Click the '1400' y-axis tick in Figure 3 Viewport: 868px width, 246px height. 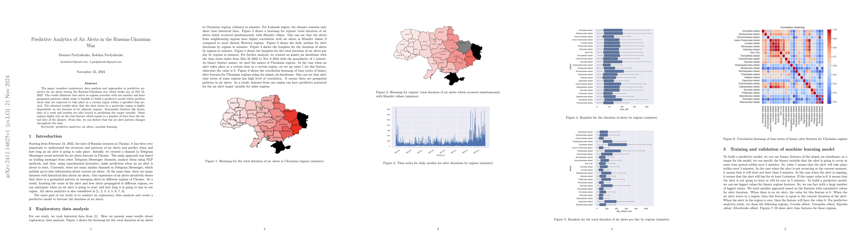click(388, 109)
